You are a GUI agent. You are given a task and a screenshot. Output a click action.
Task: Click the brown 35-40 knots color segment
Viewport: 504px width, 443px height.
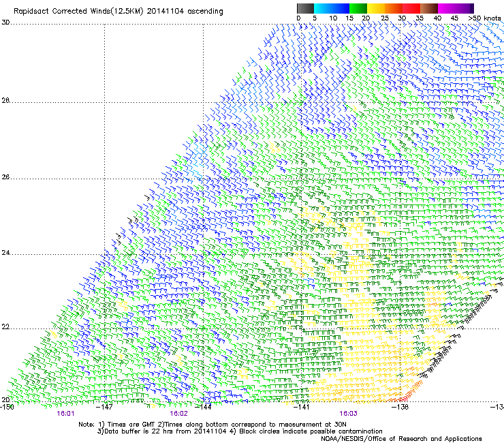pos(429,8)
